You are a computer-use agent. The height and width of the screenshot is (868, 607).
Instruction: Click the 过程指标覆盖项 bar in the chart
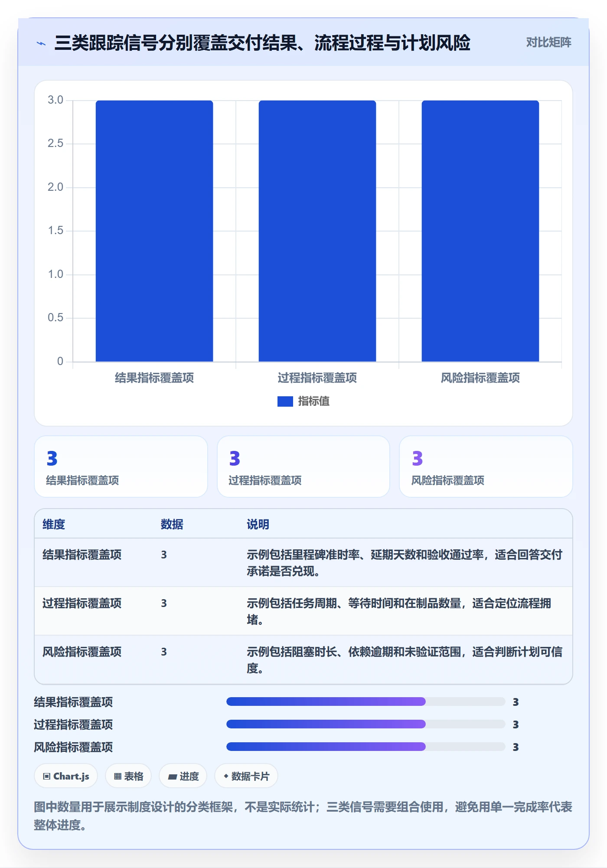click(317, 231)
